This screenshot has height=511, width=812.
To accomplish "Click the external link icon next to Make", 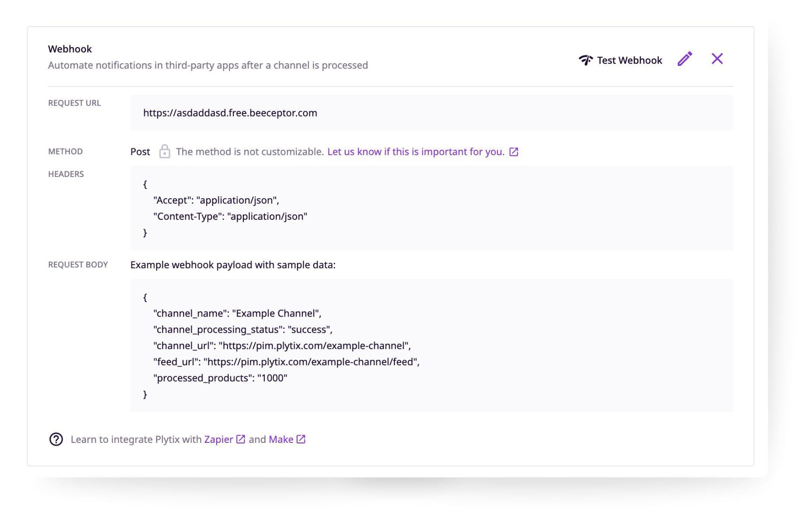I will click(x=301, y=439).
